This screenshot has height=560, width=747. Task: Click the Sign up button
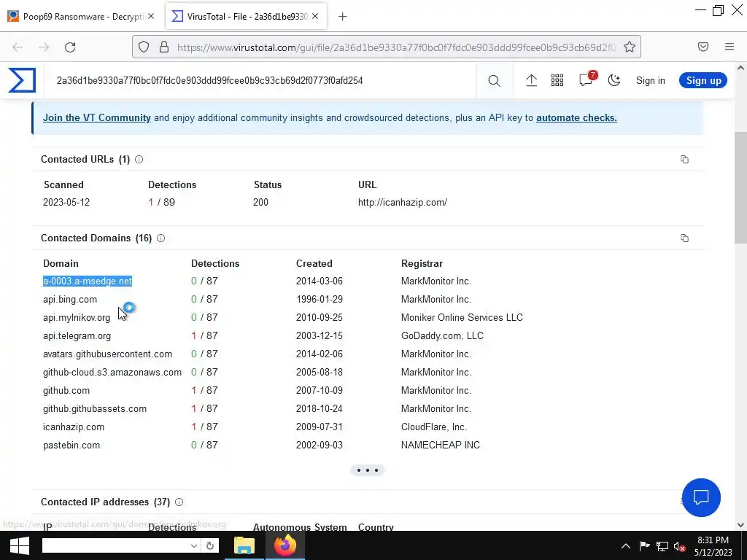tap(703, 80)
